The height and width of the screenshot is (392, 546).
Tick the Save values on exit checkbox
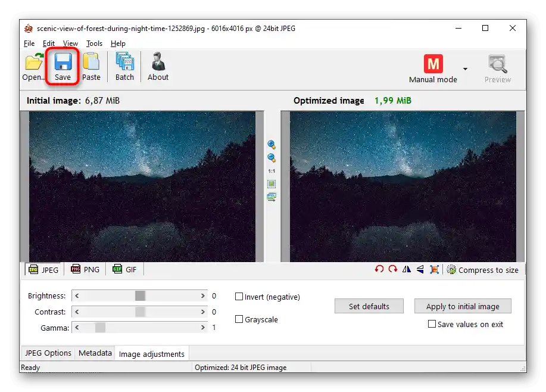tap(432, 324)
